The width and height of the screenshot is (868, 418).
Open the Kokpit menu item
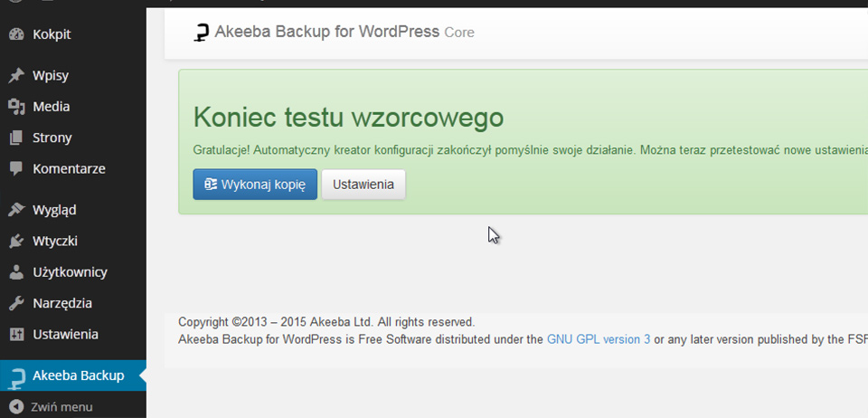73,34
